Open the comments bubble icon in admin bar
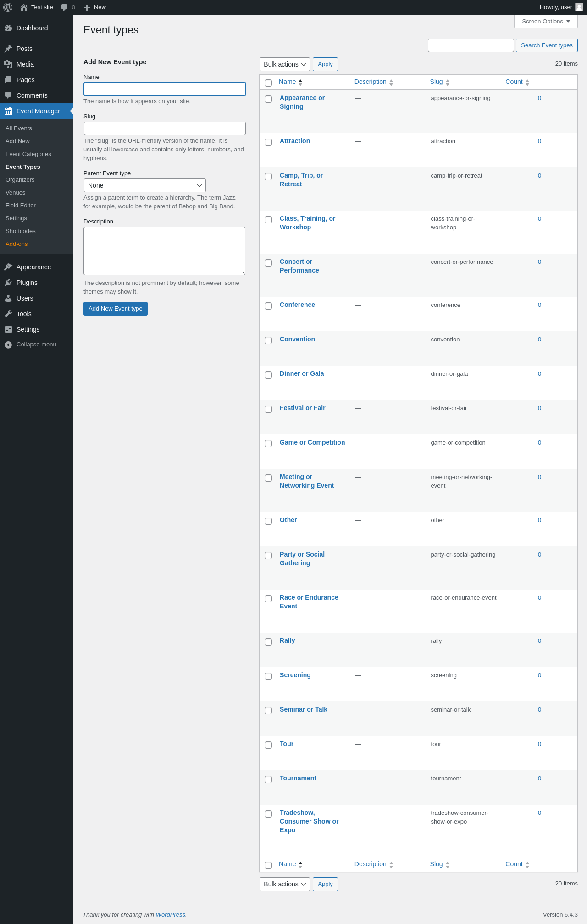The image size is (587, 924). [x=65, y=7]
